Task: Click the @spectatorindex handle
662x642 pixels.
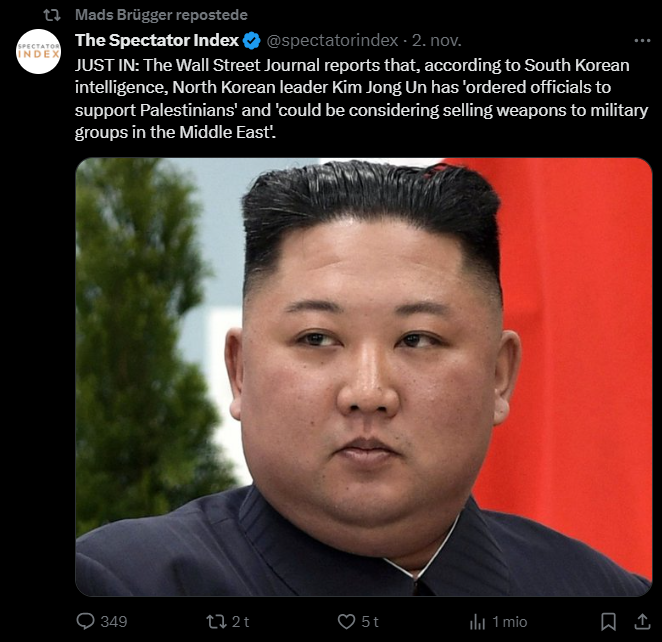Action: 332,41
